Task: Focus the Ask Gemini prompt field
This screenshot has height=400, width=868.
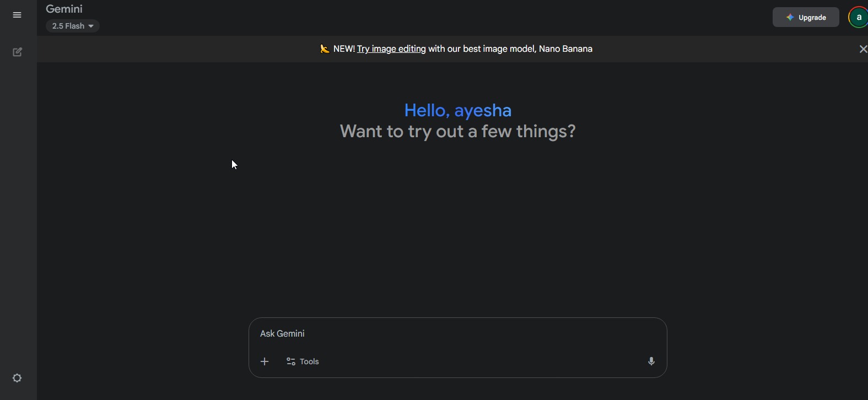Action: [457, 334]
